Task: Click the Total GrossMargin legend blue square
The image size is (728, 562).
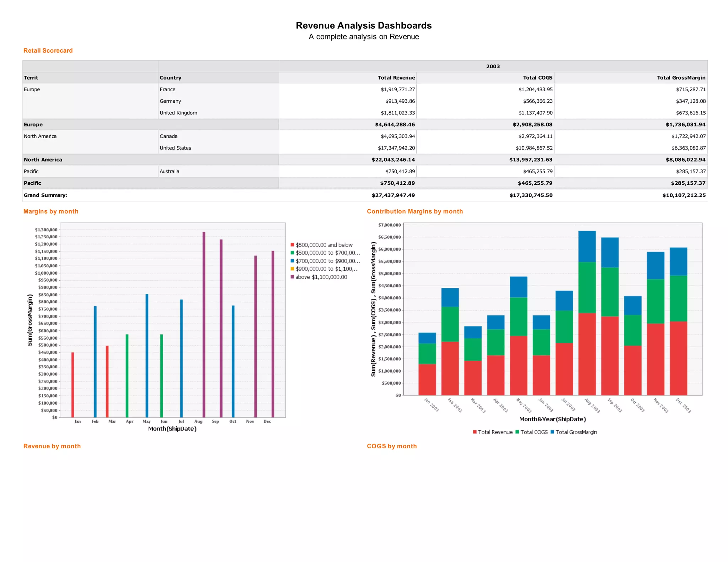Action: pos(552,432)
